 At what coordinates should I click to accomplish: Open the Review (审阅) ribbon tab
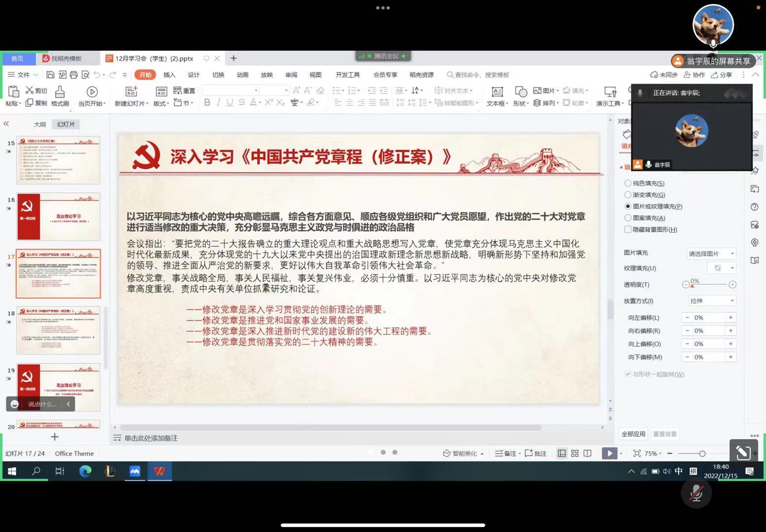(291, 75)
